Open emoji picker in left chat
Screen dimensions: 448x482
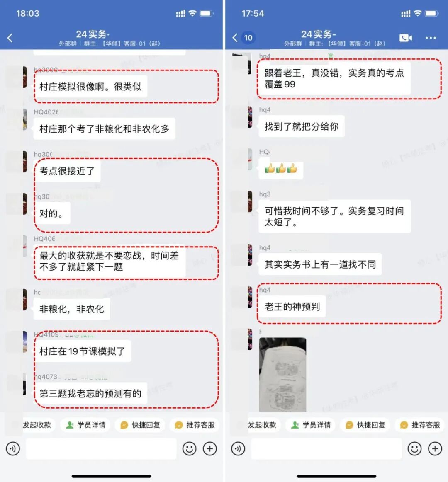point(189,449)
